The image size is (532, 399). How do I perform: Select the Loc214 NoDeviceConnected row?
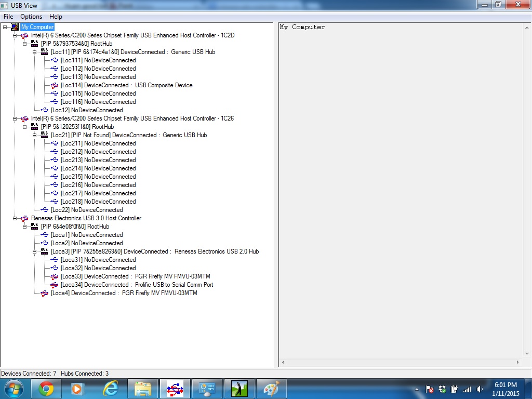pos(98,168)
